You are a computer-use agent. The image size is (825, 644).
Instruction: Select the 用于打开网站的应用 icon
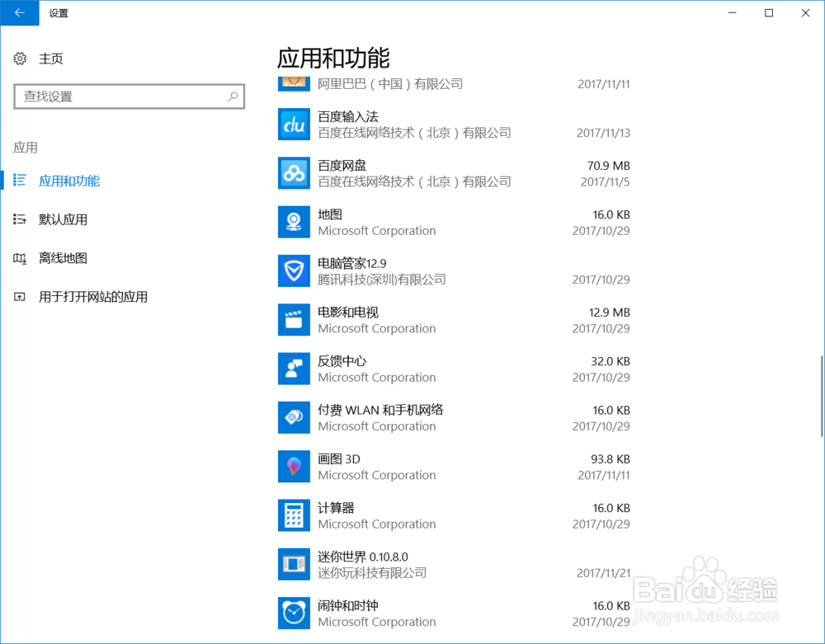(x=20, y=297)
